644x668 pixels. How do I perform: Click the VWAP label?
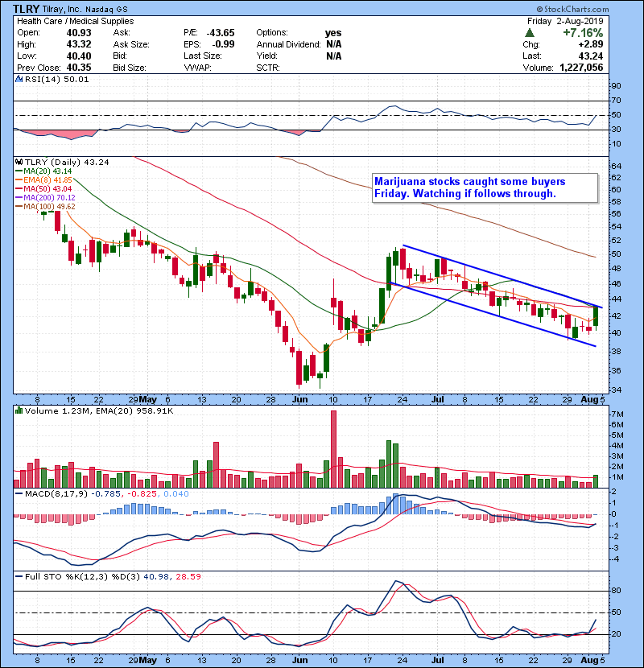coord(198,68)
